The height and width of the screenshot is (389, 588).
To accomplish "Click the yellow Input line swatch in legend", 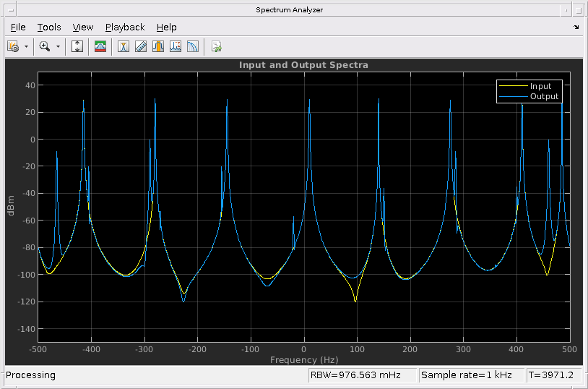I will coord(513,86).
